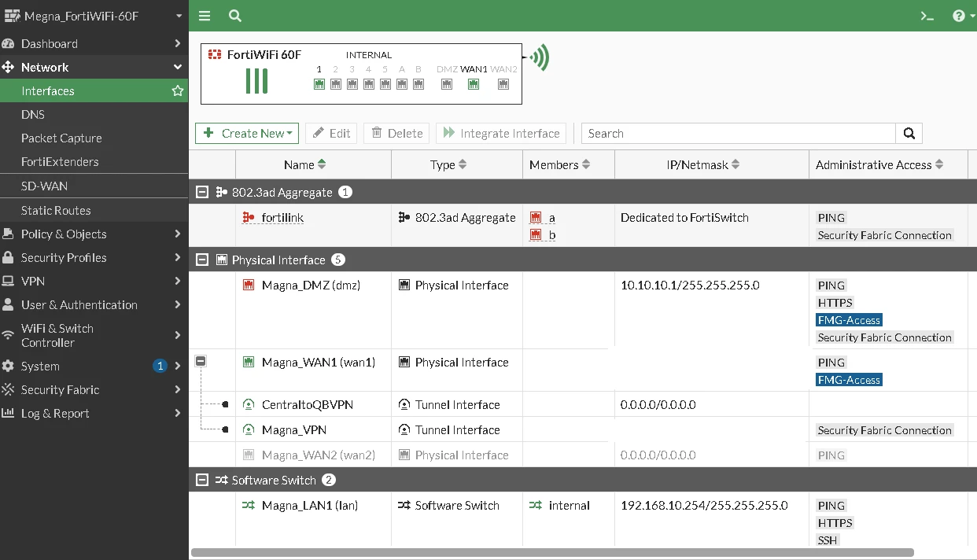Select port 1 in the faceplate diagram
Viewport: 977px width, 560px height.
pyautogui.click(x=319, y=84)
